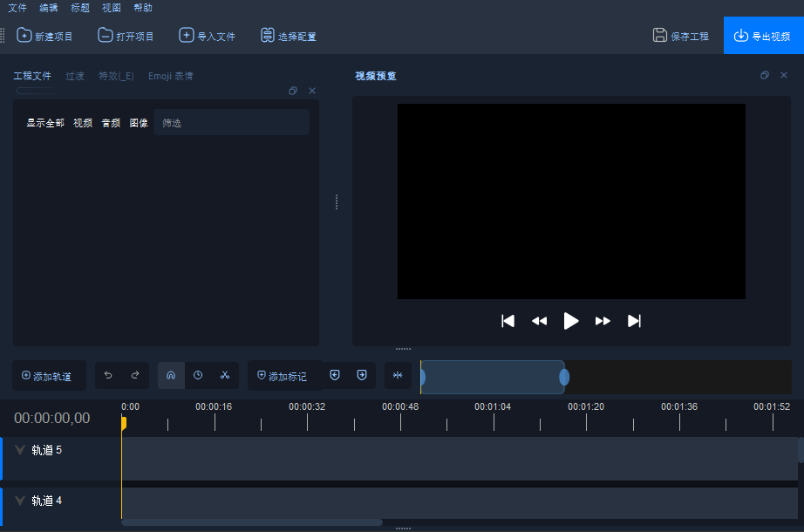
Task: Select the 轨道 5 track label
Action: click(x=47, y=450)
